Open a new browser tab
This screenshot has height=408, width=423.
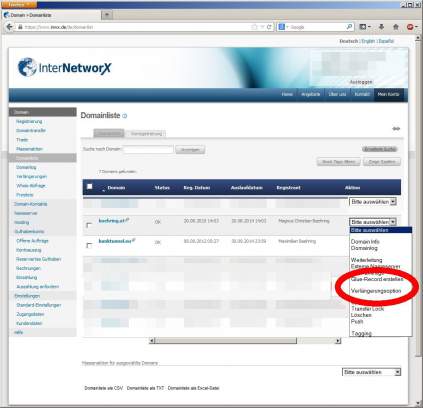tap(107, 15)
